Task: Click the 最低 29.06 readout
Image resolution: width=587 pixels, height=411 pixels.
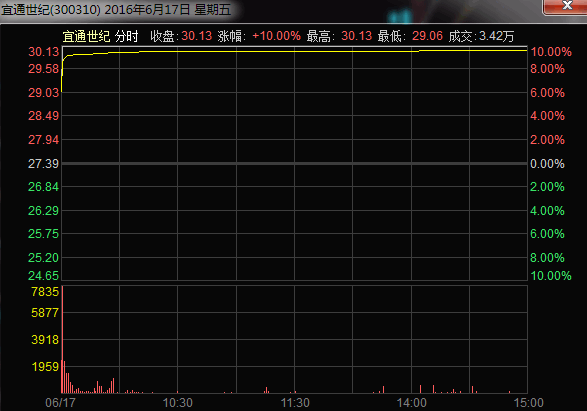Action: pyautogui.click(x=410, y=36)
